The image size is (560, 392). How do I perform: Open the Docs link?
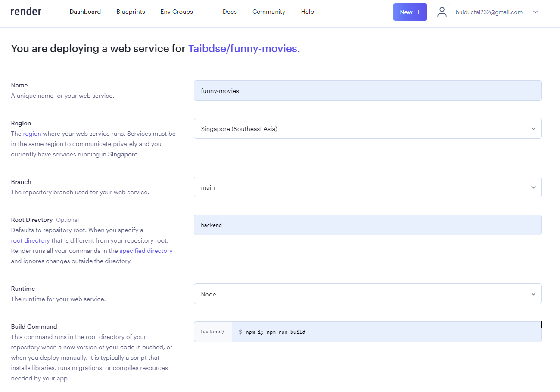(230, 12)
